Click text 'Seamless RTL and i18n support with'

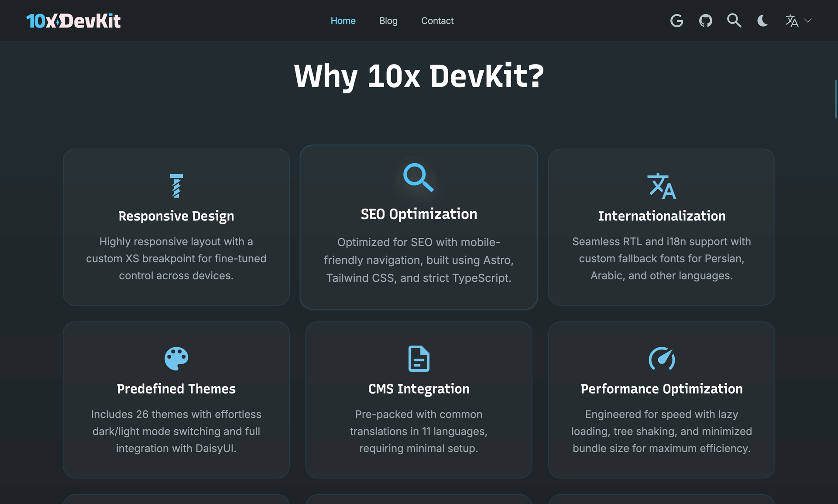coord(662,241)
